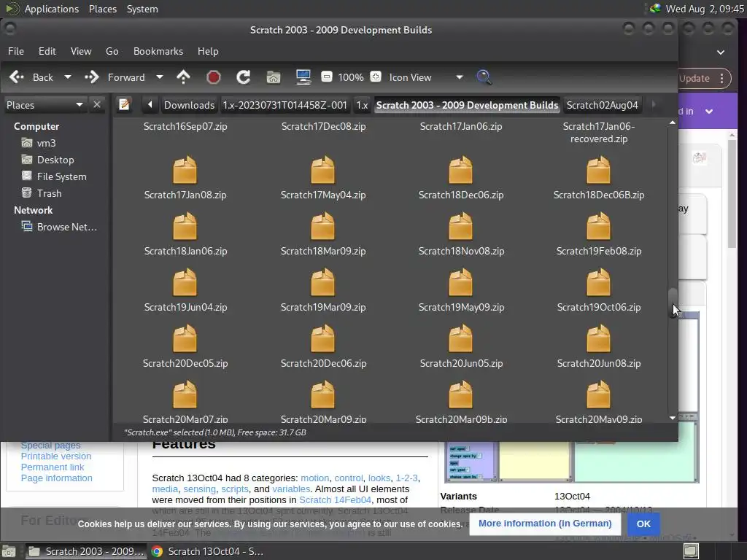Close the Places side pane

tap(97, 104)
